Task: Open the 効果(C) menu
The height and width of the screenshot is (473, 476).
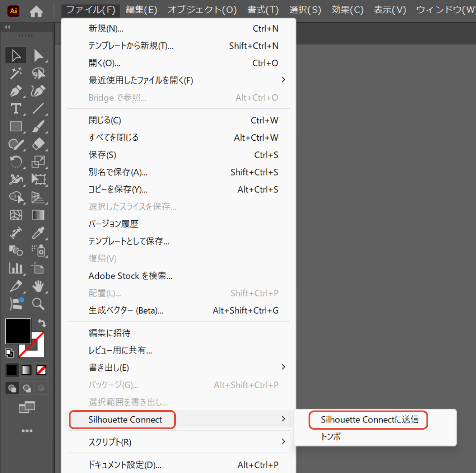Action: (347, 10)
